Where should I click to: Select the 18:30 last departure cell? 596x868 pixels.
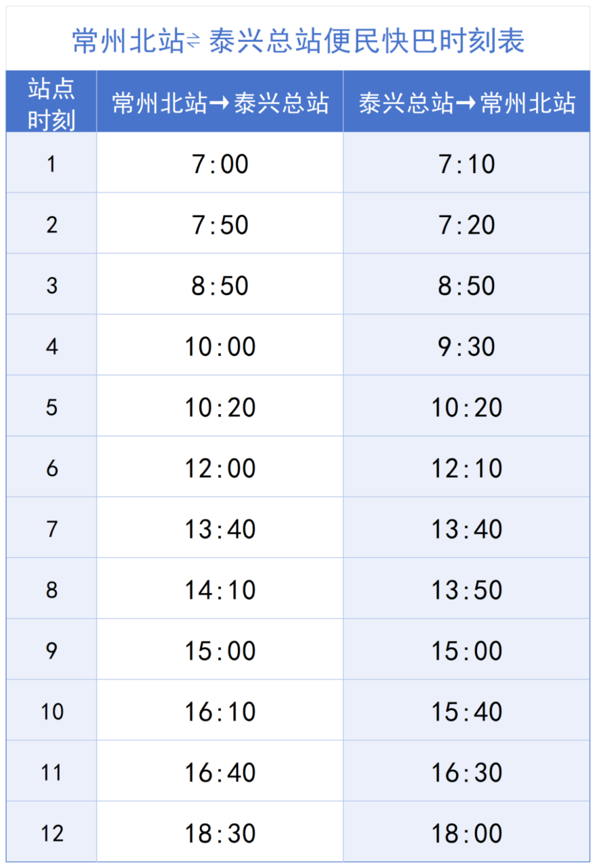click(220, 833)
